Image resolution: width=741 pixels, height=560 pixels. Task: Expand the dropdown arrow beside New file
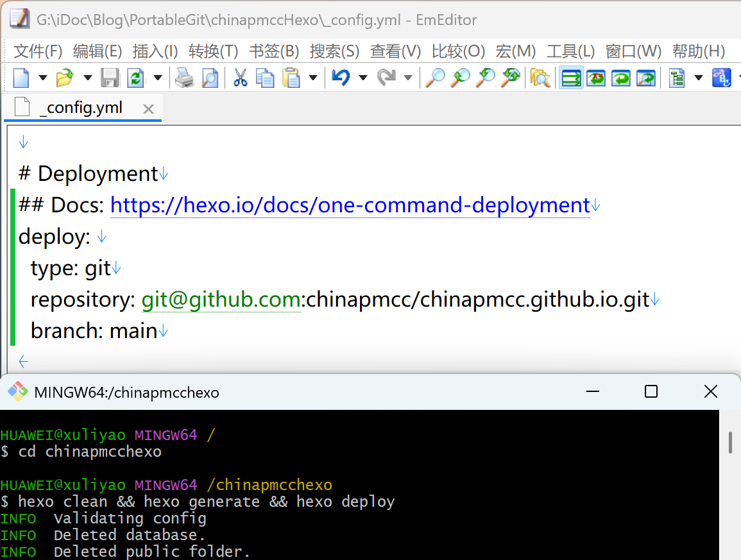point(43,78)
